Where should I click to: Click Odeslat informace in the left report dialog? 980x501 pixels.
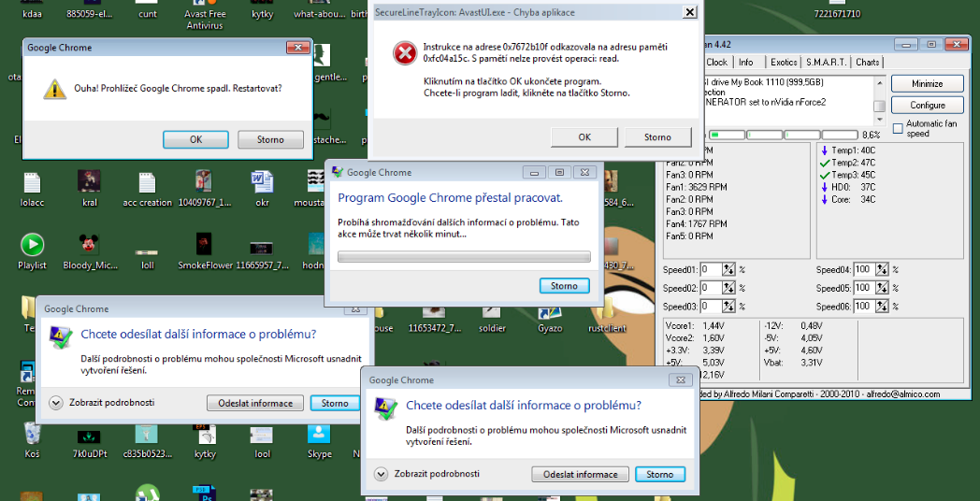(255, 403)
